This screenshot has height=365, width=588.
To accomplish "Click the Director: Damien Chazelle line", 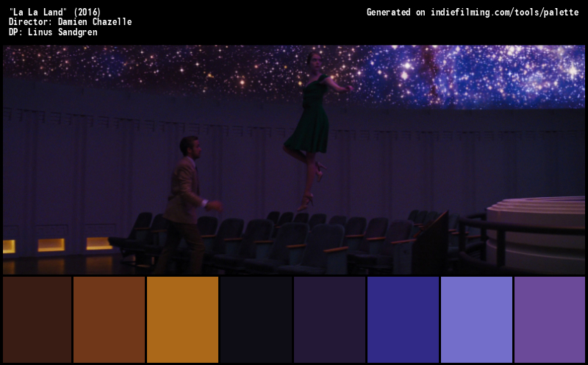I will tap(70, 22).
